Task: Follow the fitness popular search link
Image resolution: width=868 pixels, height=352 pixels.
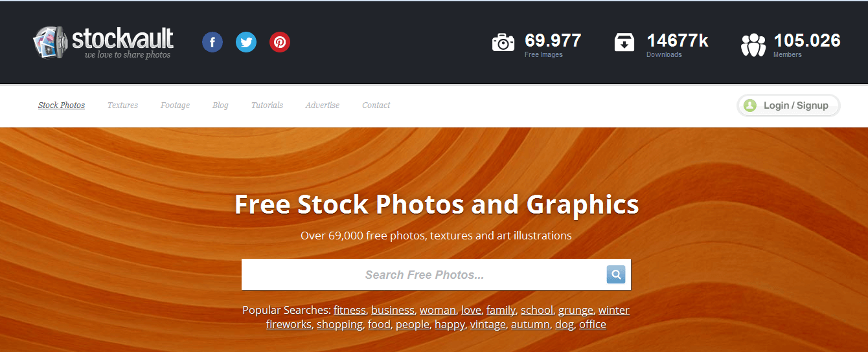Action: [x=350, y=310]
